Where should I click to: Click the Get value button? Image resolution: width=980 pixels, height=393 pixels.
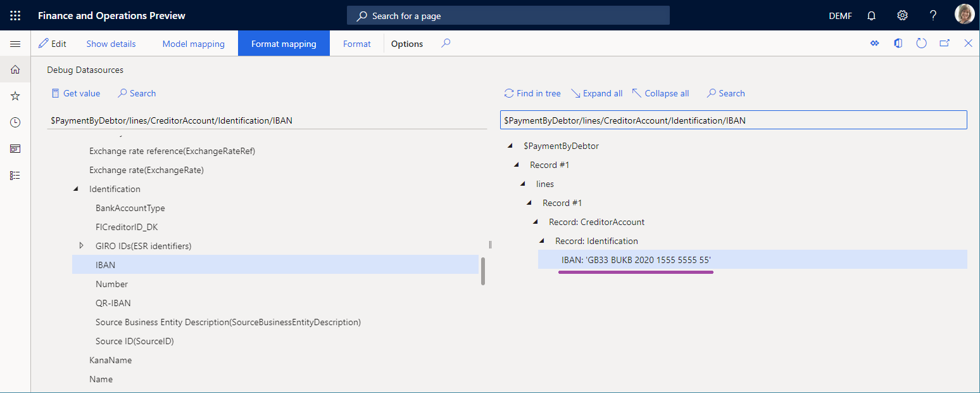coord(76,93)
